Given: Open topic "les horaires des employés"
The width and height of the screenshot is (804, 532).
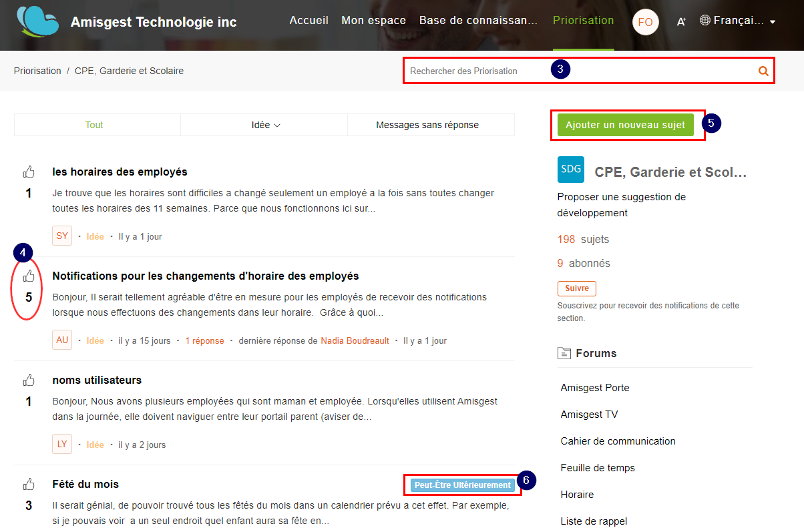Looking at the screenshot, I should click(120, 172).
